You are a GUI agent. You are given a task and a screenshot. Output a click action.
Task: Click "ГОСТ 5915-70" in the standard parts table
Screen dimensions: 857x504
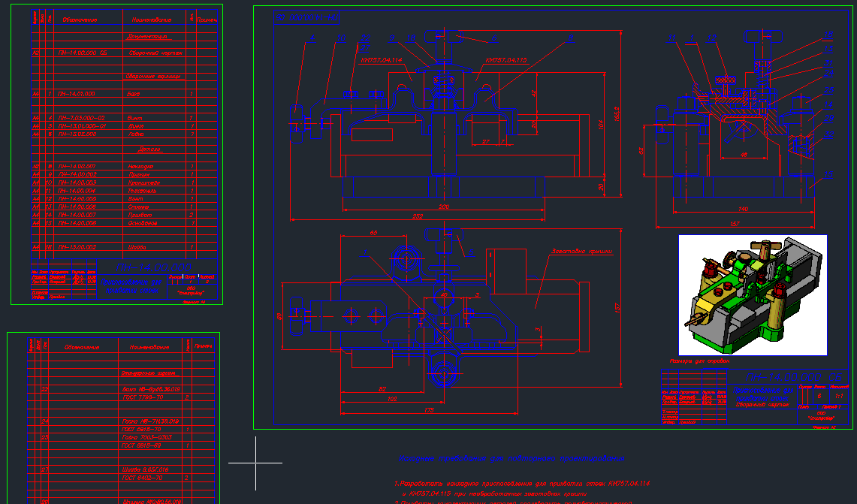142,429
